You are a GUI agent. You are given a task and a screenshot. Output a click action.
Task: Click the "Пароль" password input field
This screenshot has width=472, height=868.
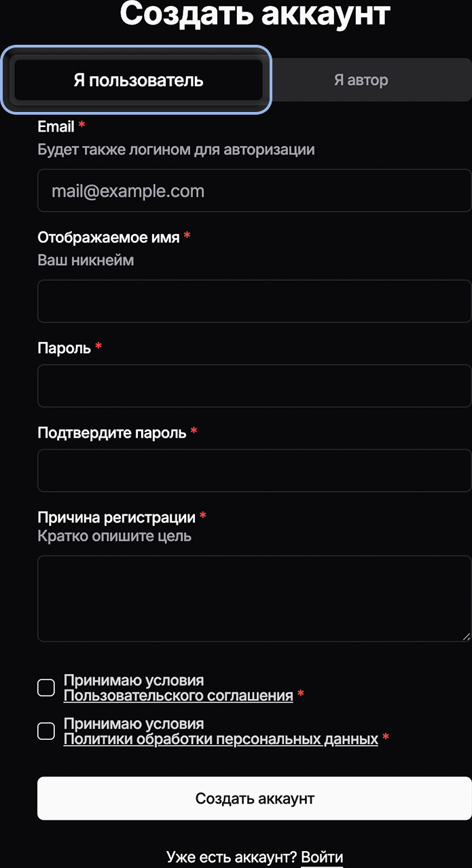(254, 385)
